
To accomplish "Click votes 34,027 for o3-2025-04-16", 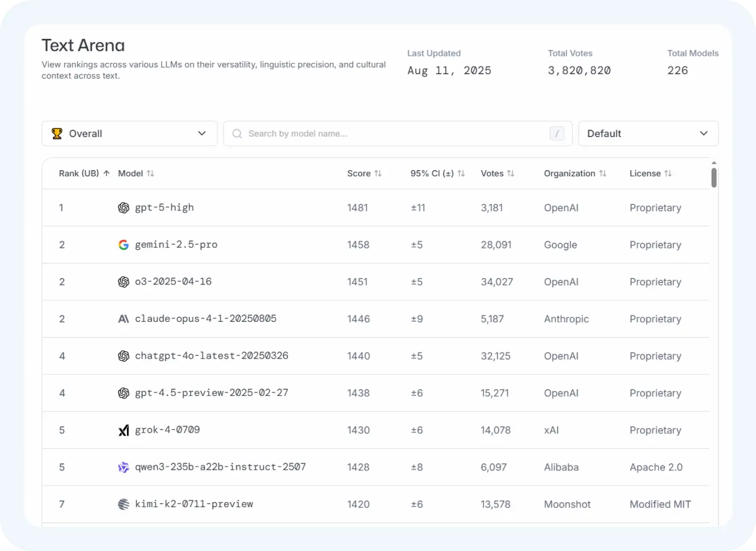I will (497, 282).
